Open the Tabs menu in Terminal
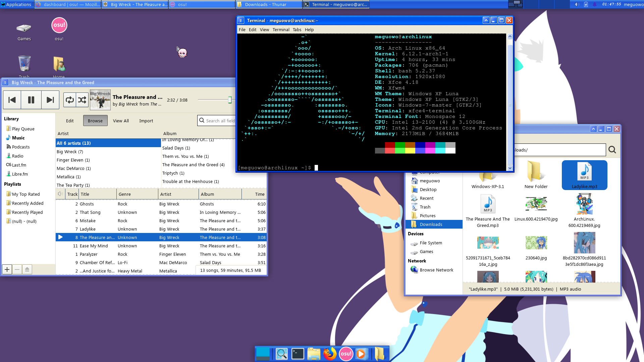 (297, 29)
